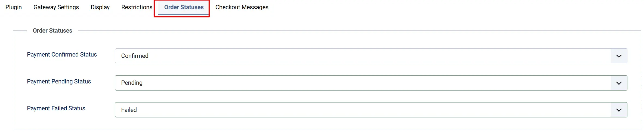
Task: Select the Restrictions tab
Action: coord(137,7)
